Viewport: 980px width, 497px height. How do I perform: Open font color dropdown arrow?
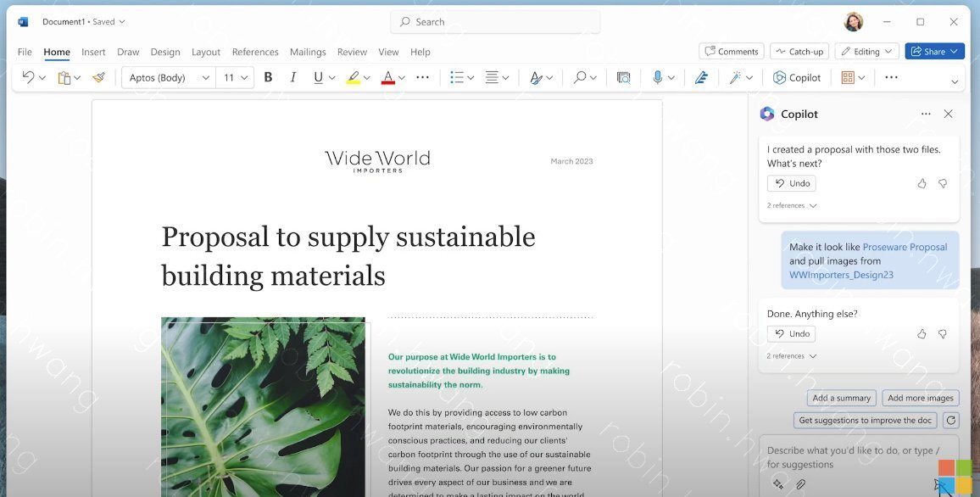coord(402,78)
